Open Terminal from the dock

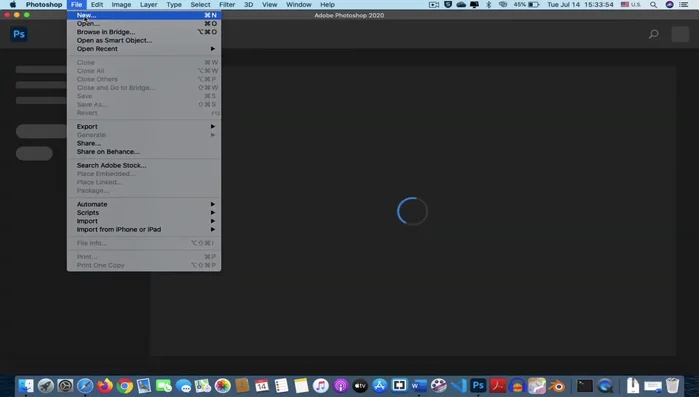(584, 385)
